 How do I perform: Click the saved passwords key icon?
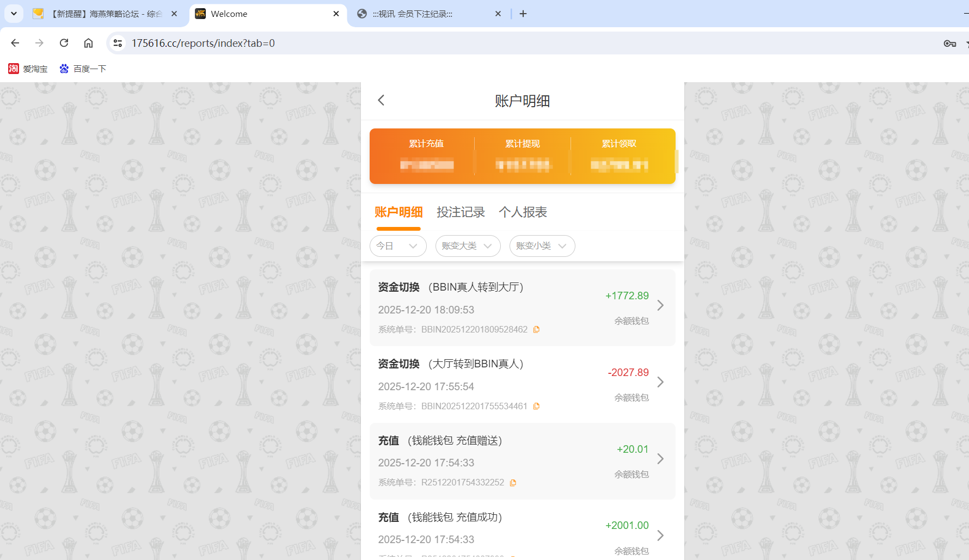pyautogui.click(x=949, y=43)
